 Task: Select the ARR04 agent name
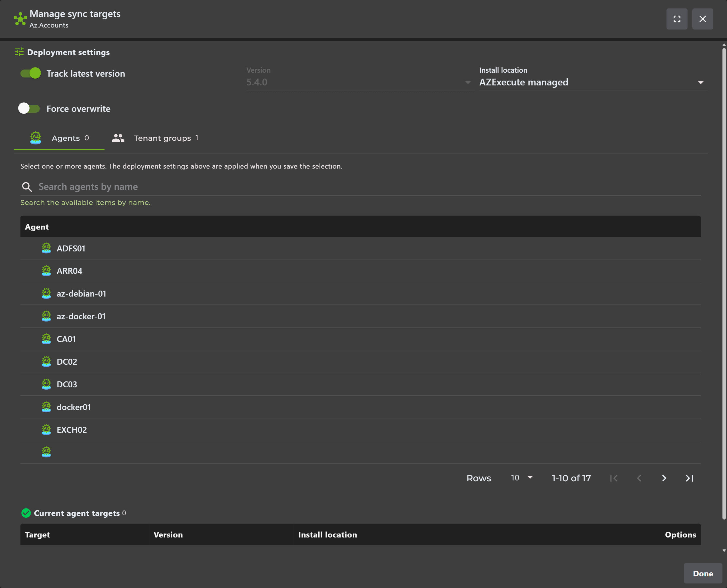[70, 271]
